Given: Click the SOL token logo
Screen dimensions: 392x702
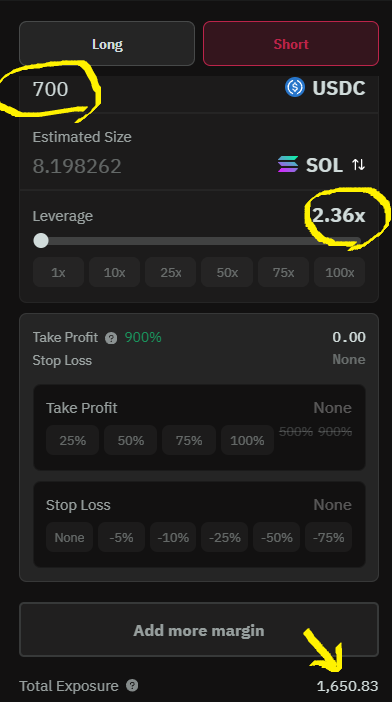Looking at the screenshot, I should pos(288,164).
